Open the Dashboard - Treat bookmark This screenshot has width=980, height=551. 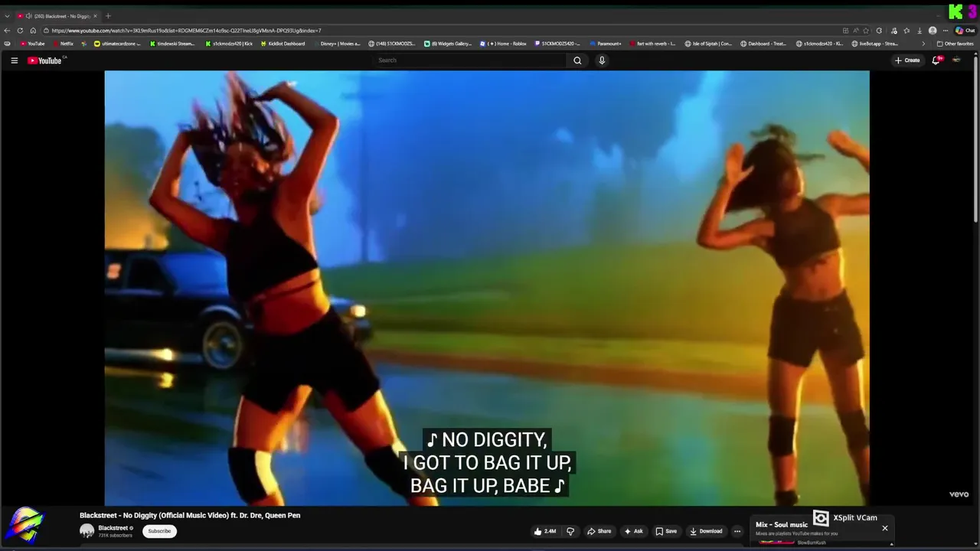pyautogui.click(x=763, y=44)
